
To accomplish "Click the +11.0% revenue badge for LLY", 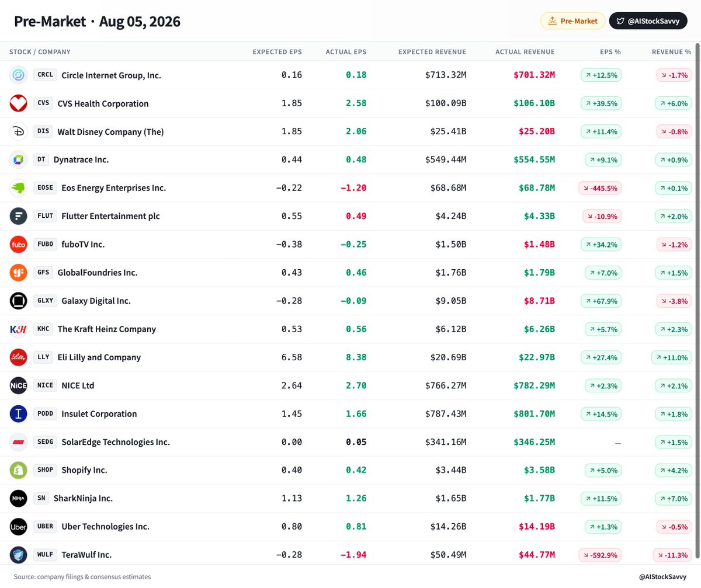I will click(671, 357).
